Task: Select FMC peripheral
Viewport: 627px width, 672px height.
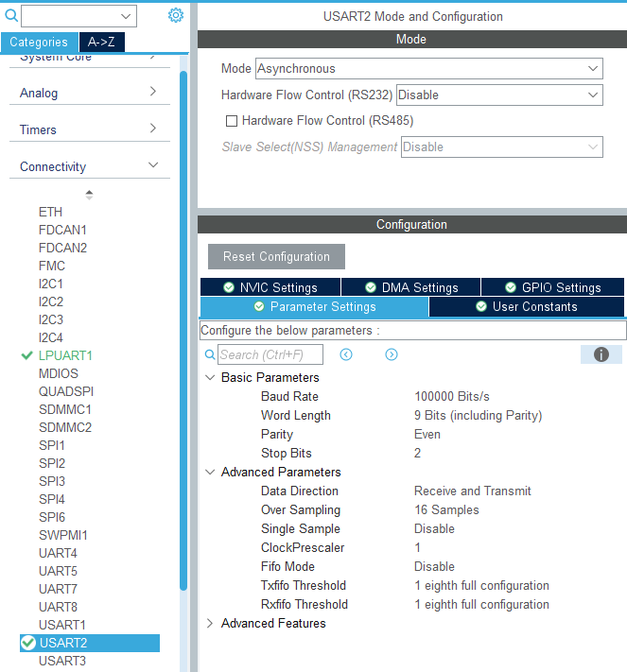Action: coord(52,266)
